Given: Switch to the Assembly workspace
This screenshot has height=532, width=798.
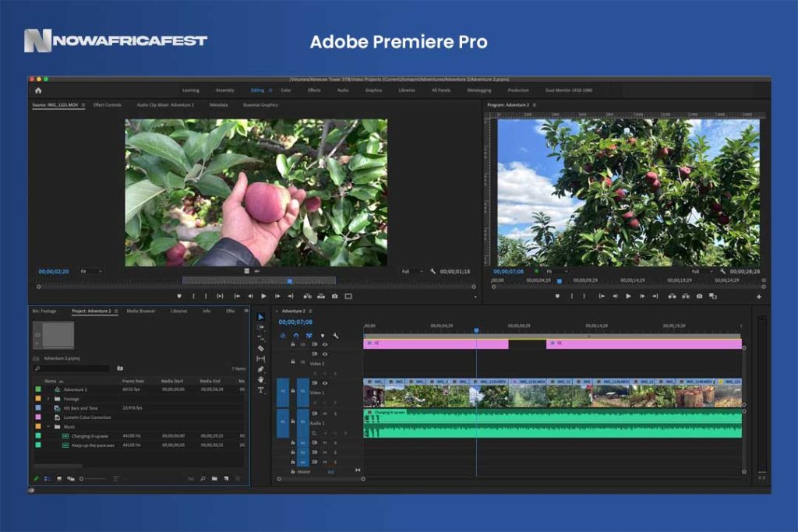Looking at the screenshot, I should tap(225, 90).
